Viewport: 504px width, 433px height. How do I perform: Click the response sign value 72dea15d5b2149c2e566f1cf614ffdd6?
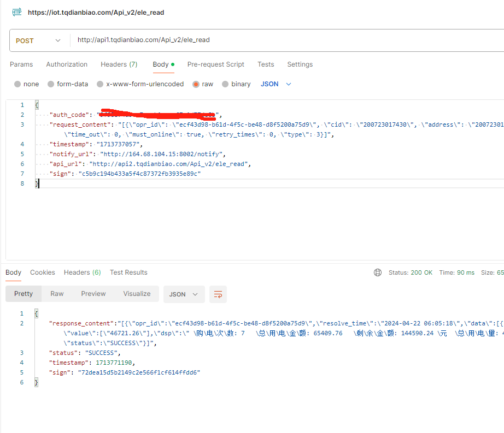[139, 372]
